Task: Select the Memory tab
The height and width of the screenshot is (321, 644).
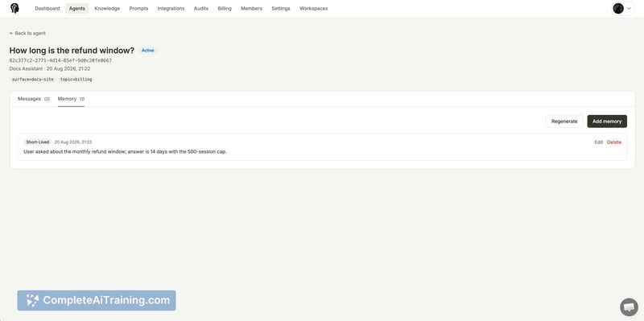Action: coord(71,99)
